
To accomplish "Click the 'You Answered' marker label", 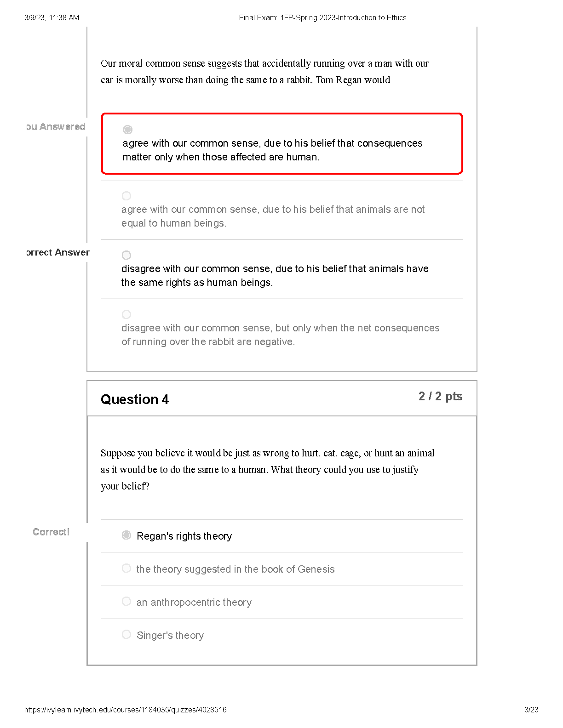I will click(x=56, y=126).
